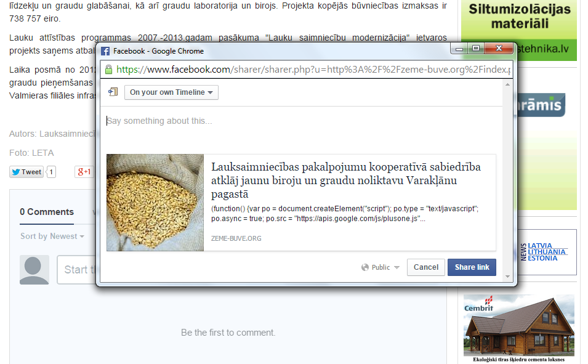Click the Facebook favicon in the popup title bar

point(105,51)
